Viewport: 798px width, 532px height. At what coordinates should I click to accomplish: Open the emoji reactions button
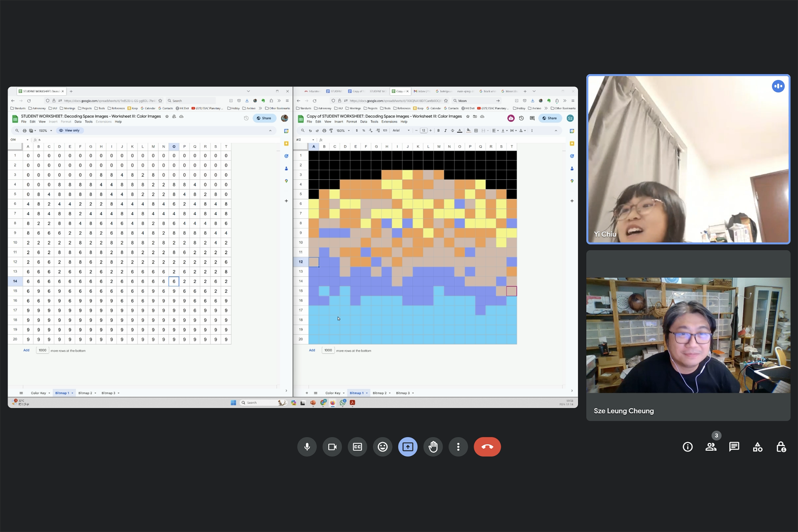click(382, 447)
